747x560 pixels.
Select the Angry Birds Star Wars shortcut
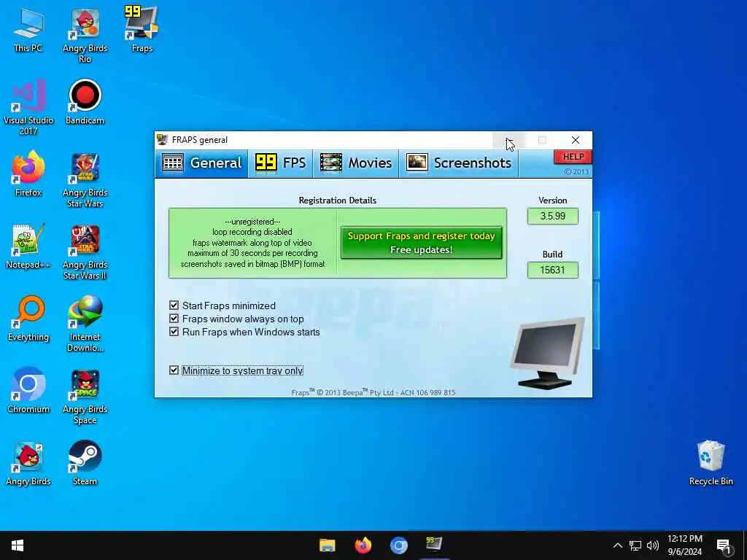pos(85,180)
